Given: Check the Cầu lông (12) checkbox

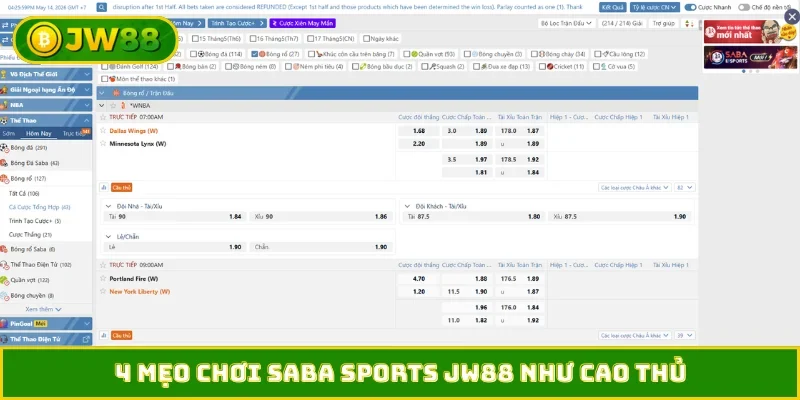Looking at the screenshot, I should click(x=597, y=54).
